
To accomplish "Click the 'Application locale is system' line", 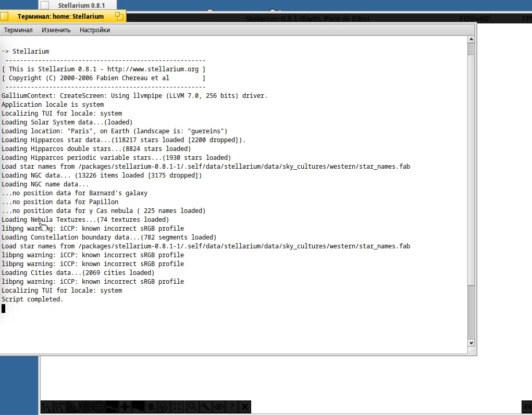I will (53, 105).
